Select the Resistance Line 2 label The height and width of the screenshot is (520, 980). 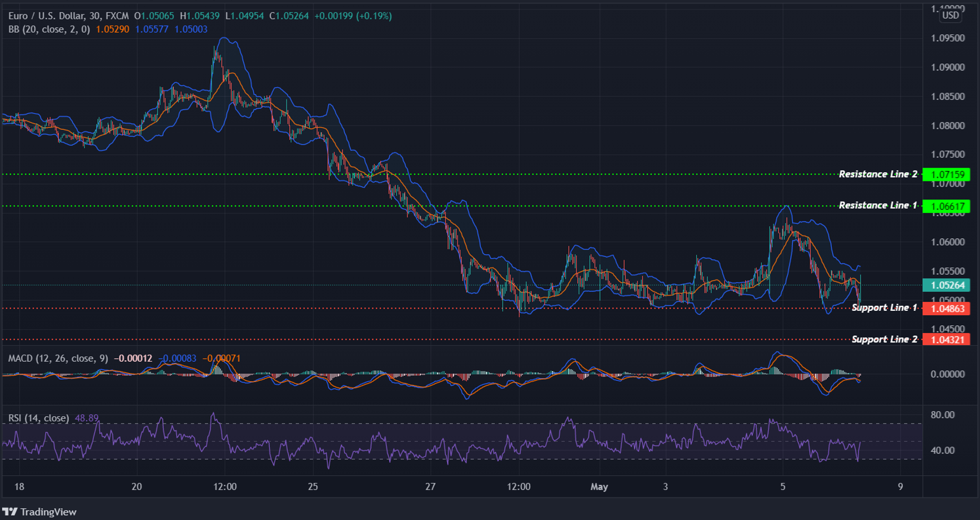coord(877,174)
